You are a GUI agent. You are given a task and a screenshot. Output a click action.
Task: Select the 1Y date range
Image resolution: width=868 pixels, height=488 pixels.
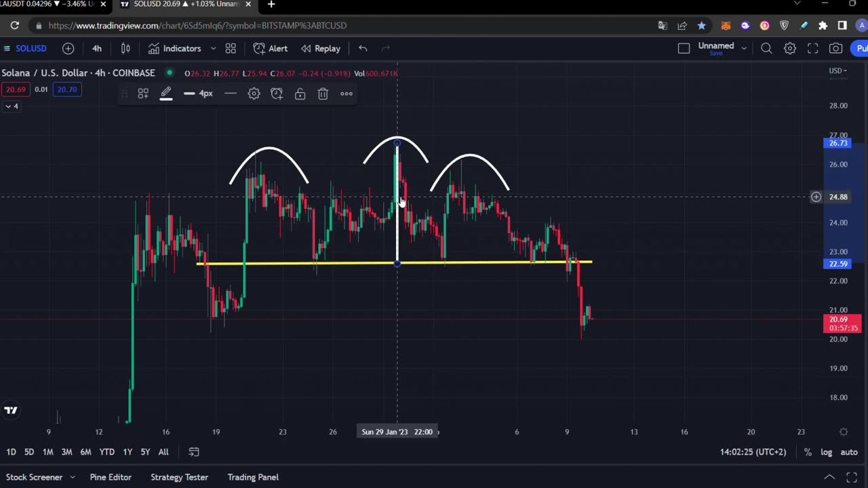127,452
